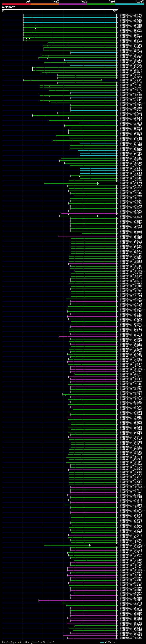Viewport: 146px width, 644px height.
Task: Click the purple alignment bar for UniRef100_A8I7X6
Action: (89, 214)
